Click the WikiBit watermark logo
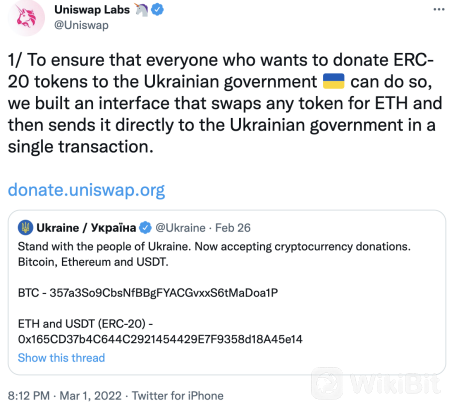This screenshot has height=415, width=454. [376, 383]
